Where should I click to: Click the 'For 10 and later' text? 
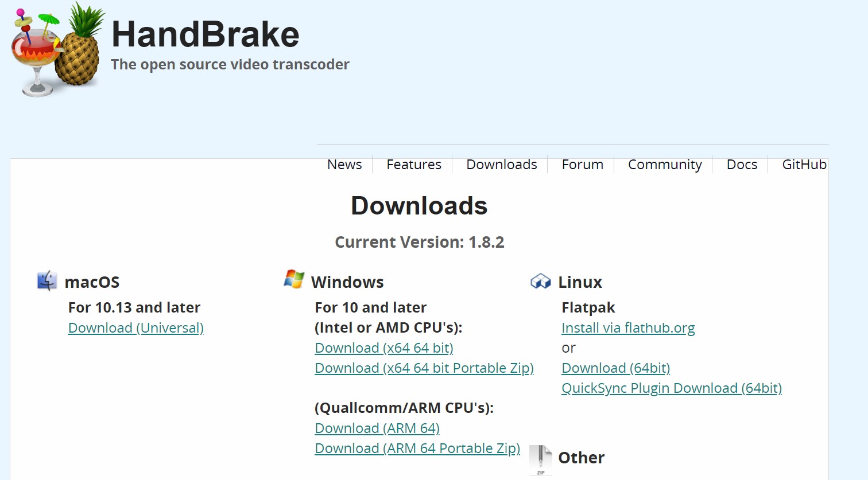[371, 307]
